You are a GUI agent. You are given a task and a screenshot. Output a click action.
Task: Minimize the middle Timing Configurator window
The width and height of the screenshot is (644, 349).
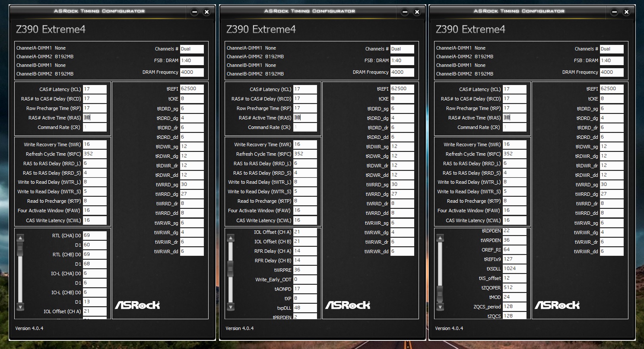405,12
